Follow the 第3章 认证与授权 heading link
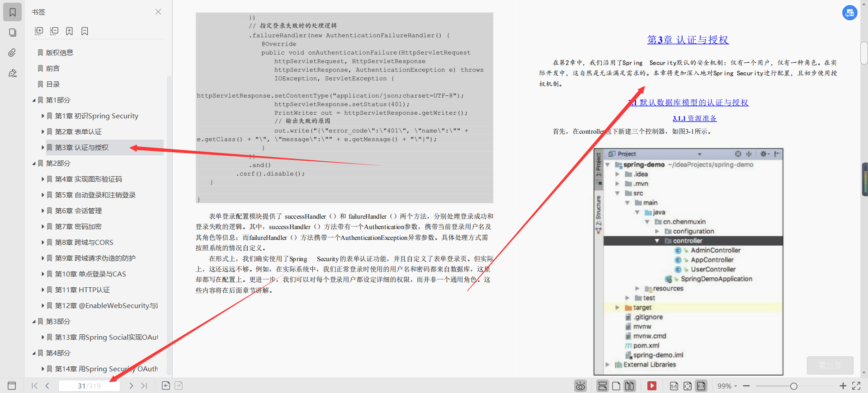 pos(688,40)
